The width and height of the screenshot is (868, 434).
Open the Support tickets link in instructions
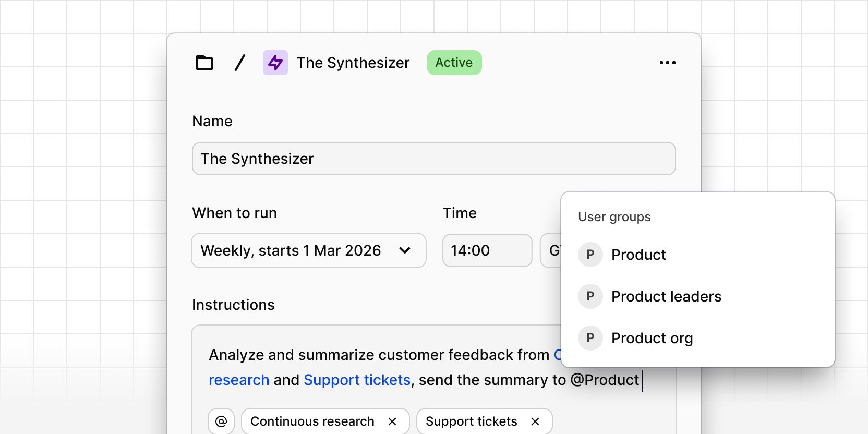357,380
